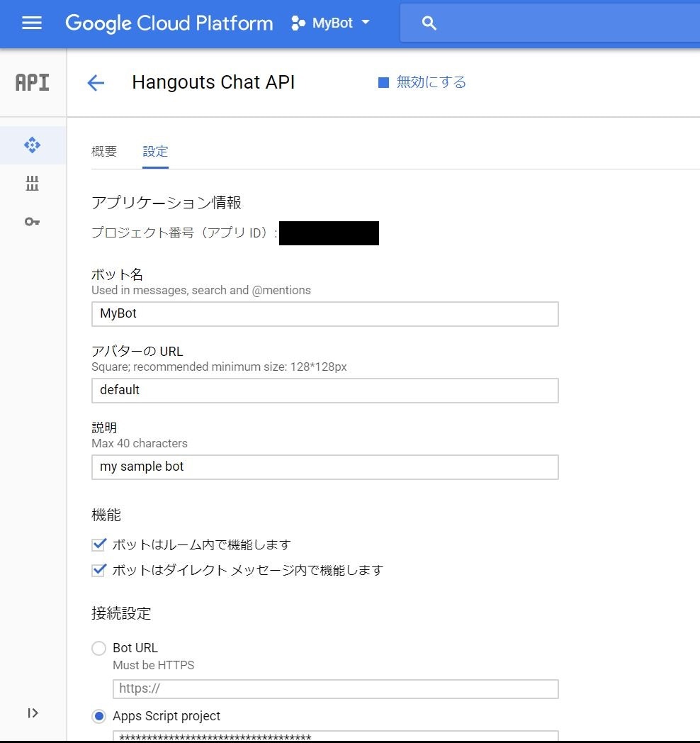
Task: Click the ボット名 field containing MyBot
Action: tap(325, 313)
